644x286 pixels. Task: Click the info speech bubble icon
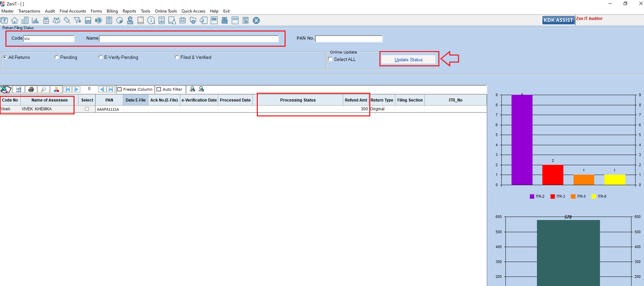(151, 21)
